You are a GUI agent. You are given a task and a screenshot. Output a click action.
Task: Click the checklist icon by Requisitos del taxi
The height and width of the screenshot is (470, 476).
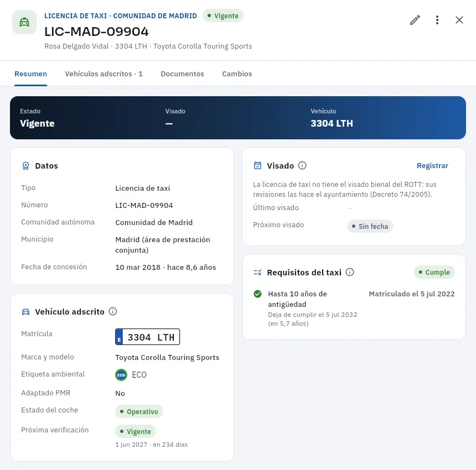click(257, 272)
